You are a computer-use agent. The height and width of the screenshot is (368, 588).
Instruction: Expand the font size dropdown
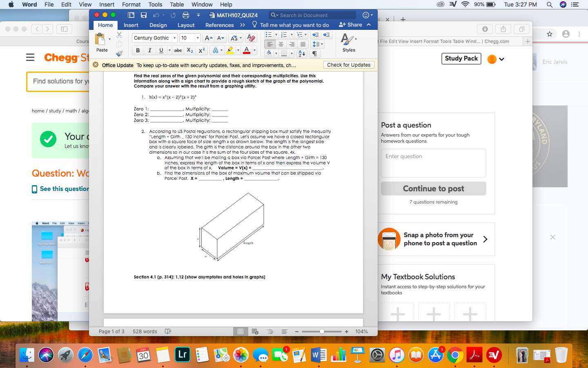coord(198,38)
